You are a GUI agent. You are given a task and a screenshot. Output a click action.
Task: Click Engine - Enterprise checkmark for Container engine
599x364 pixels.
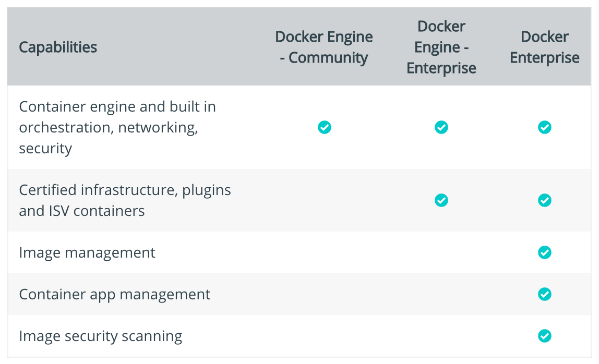(x=441, y=127)
